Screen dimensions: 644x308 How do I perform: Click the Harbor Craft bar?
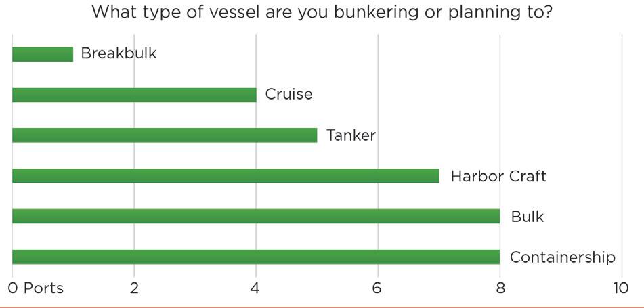(226, 176)
